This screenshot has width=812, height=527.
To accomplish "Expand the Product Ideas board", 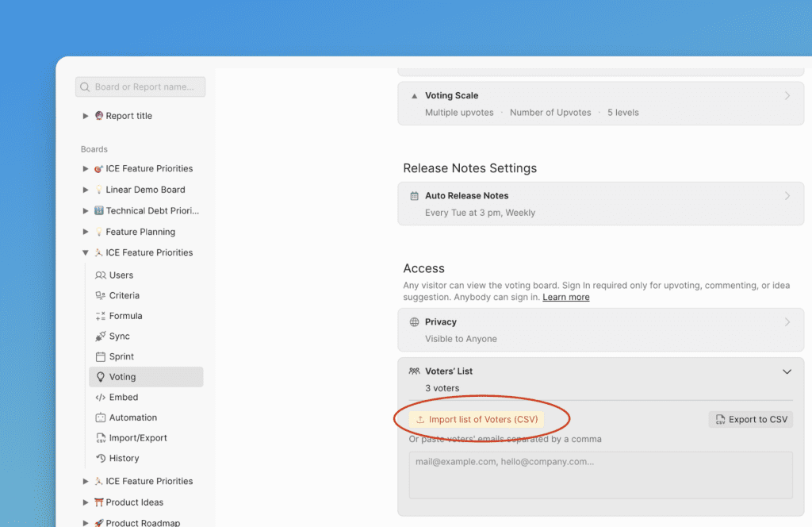I will pyautogui.click(x=86, y=502).
